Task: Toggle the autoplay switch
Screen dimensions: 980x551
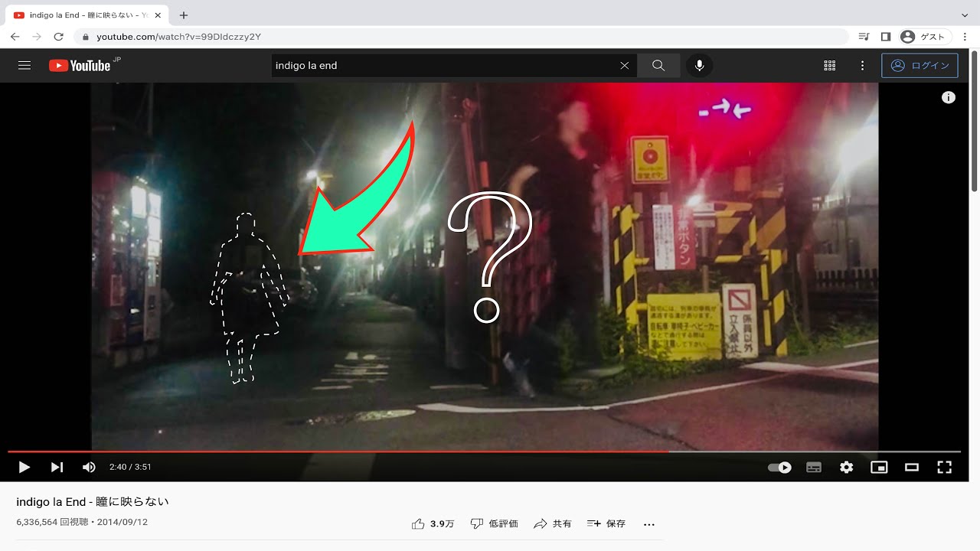Action: point(779,467)
